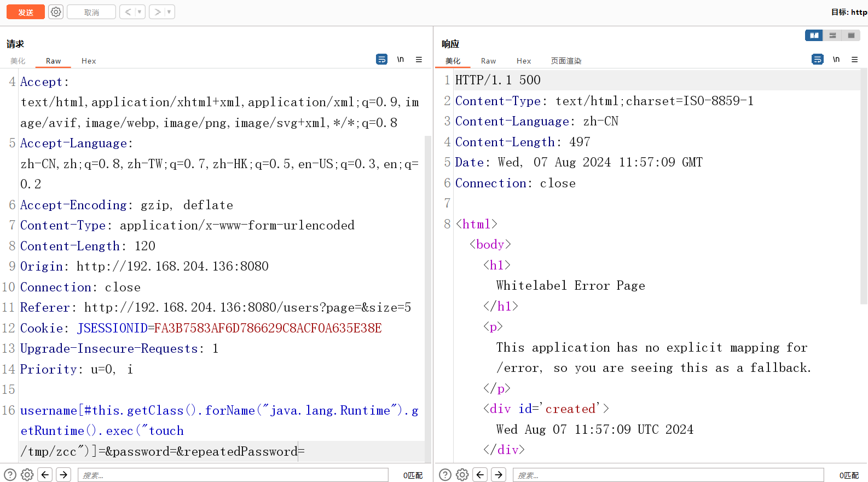Click Content-Type header in response
868x482 pixels.
click(604, 101)
